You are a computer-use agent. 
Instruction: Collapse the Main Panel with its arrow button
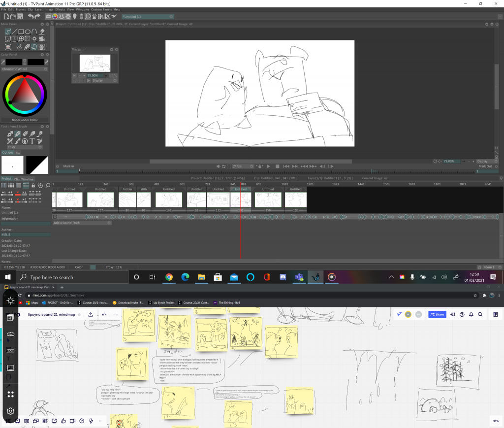point(42,24)
